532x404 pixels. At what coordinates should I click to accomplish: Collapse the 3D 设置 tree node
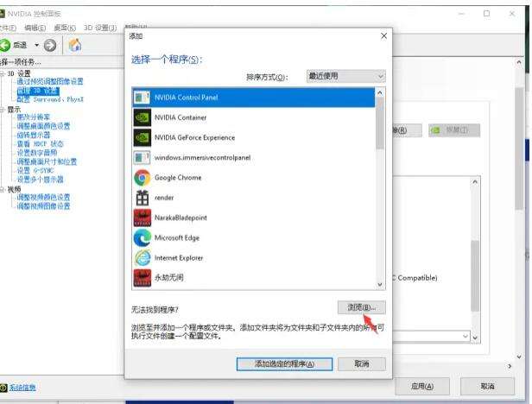coord(2,73)
